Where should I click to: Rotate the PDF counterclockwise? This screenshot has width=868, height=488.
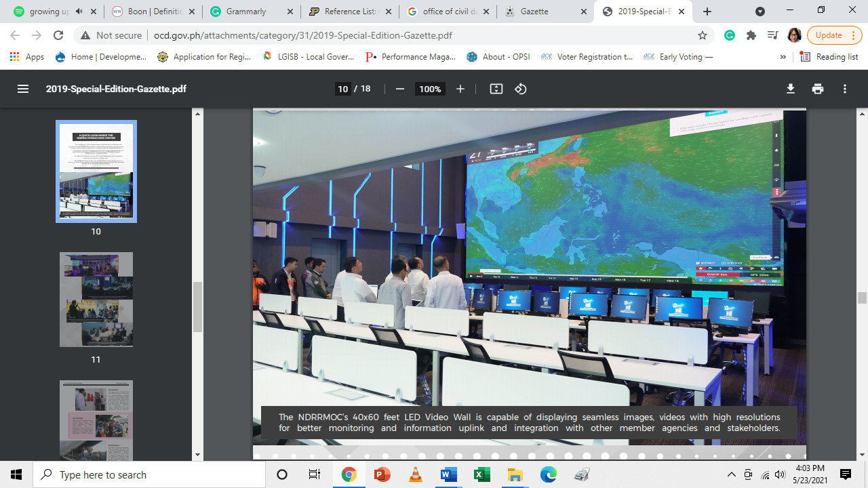521,89
